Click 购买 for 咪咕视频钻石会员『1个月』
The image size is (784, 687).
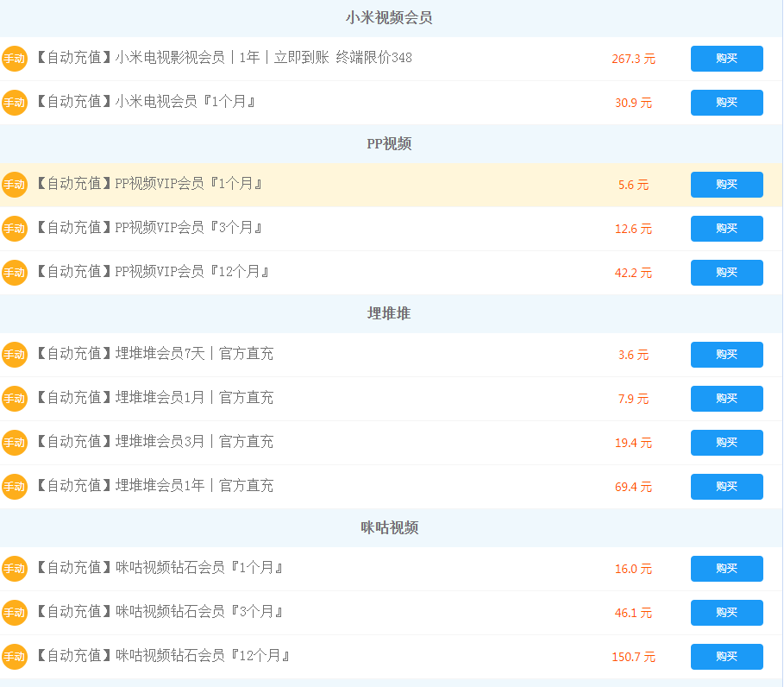[726, 569]
